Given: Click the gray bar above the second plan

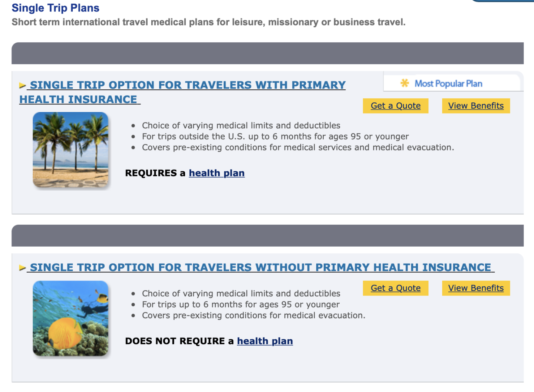Looking at the screenshot, I should click(267, 235).
